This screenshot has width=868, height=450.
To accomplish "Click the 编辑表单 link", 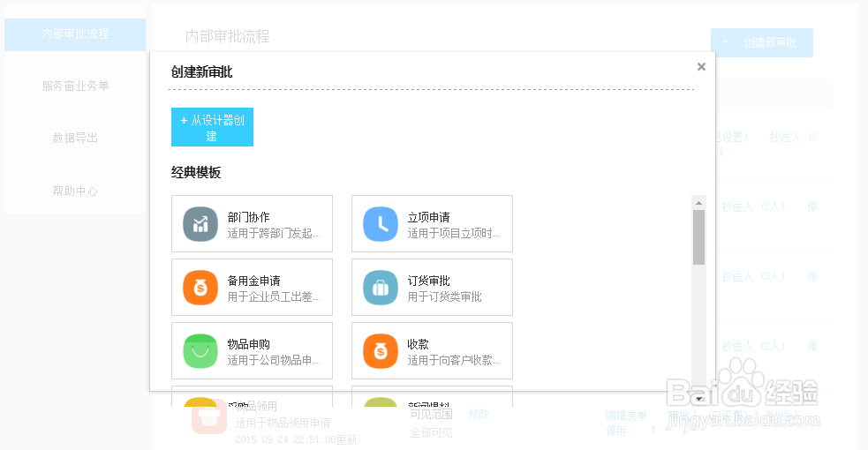I will pyautogui.click(x=626, y=416).
